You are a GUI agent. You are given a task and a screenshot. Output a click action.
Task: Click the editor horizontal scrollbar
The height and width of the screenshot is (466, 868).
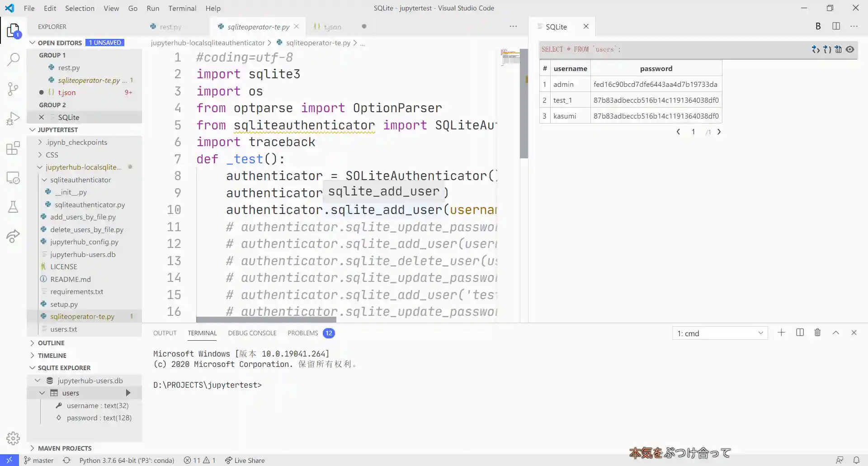pyautogui.click(x=266, y=319)
